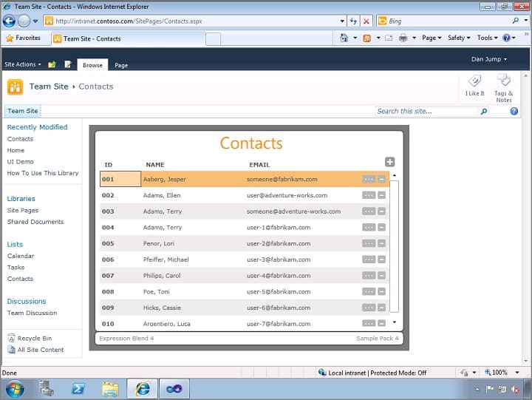Click the Read Mail icon in command bar
This screenshot has width=532, height=400.
coord(389,38)
